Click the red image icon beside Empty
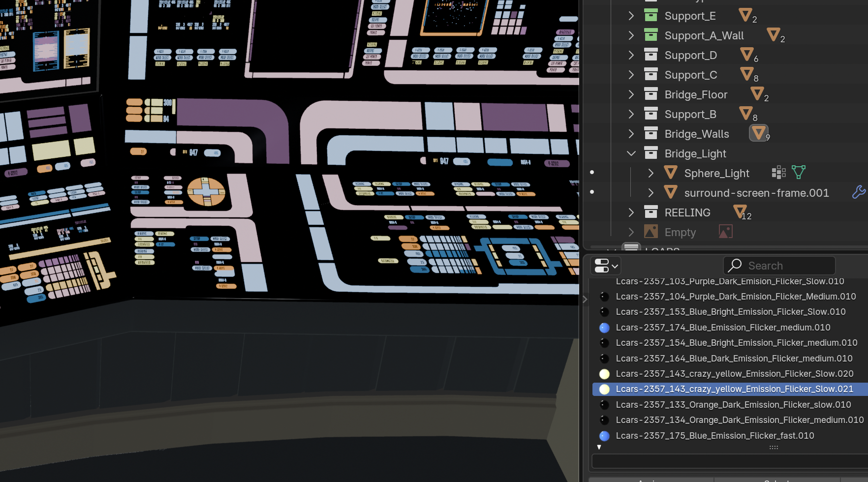Viewport: 868px width, 482px height. (725, 232)
